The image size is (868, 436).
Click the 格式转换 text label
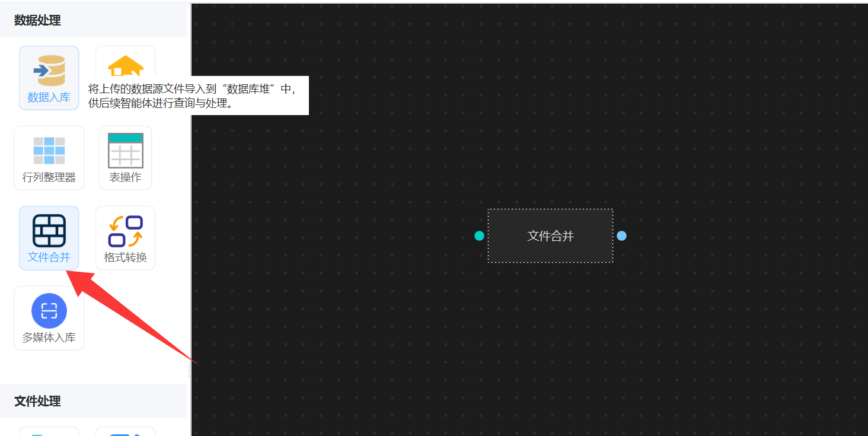click(x=125, y=257)
